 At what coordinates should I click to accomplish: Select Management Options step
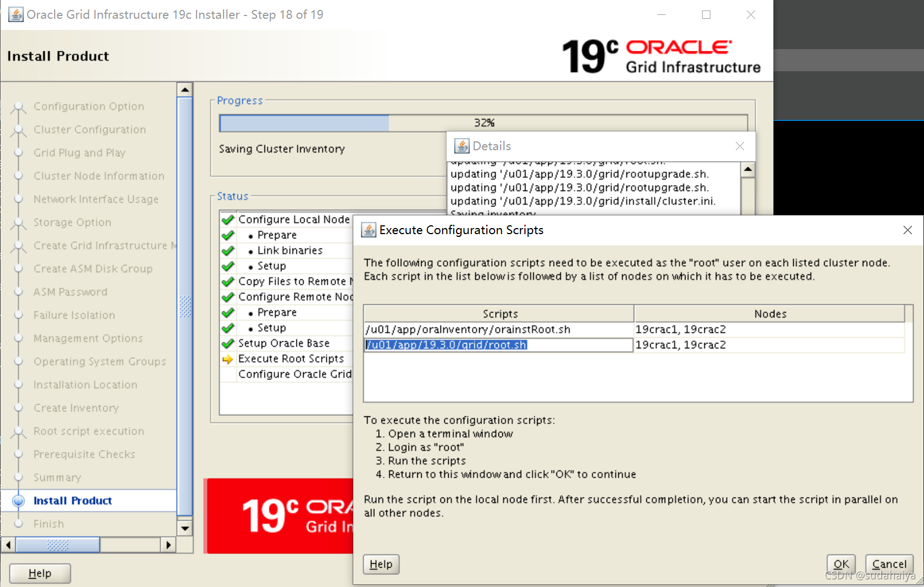point(88,338)
